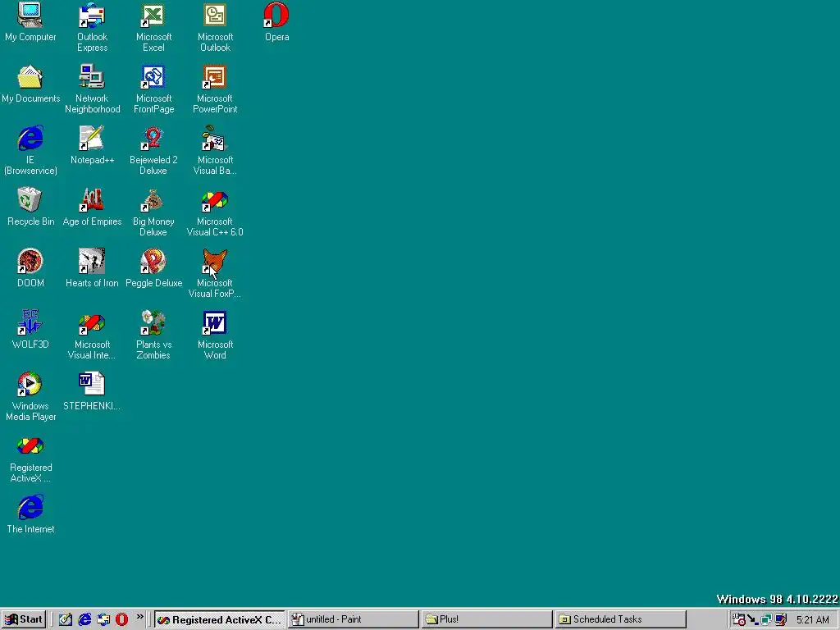Switch to Registered ActiveX C... taskbar button

coord(220,619)
